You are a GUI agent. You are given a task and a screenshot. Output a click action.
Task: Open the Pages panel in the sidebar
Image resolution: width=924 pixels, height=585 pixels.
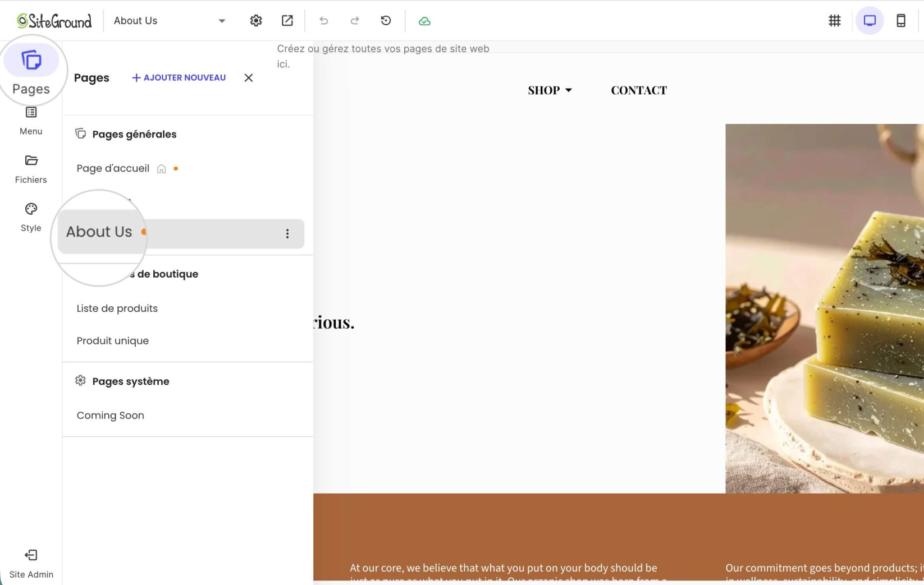31,71
